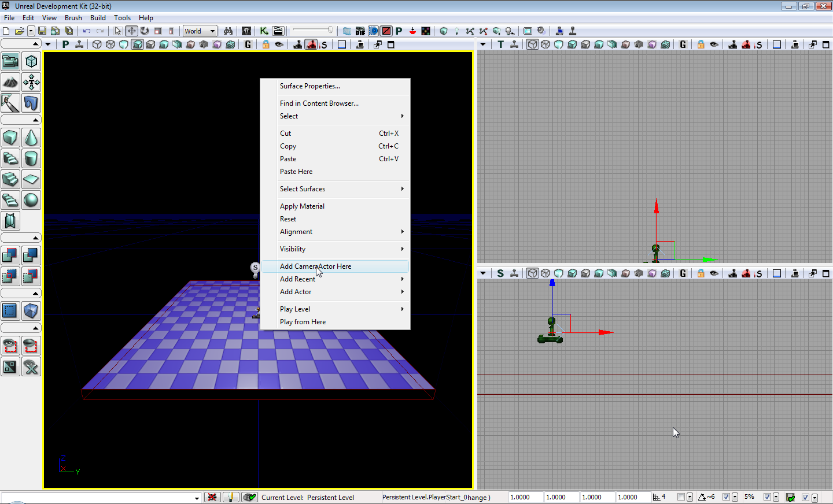The height and width of the screenshot is (504, 833).
Task: Open Kismet with the green K icon
Action: click(264, 31)
